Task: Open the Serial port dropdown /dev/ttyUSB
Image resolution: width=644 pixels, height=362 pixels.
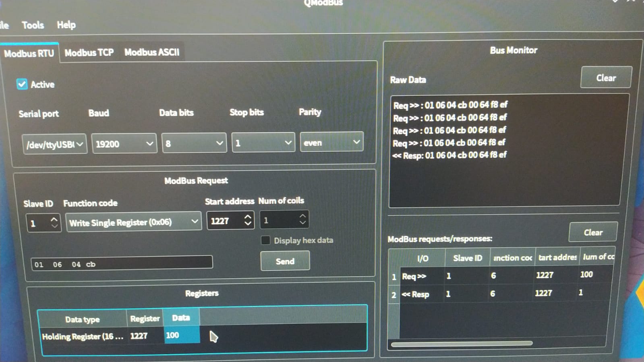Action: click(54, 144)
